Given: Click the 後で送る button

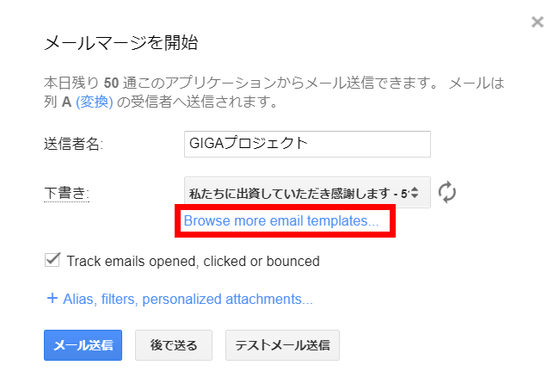Looking at the screenshot, I should click(174, 345).
